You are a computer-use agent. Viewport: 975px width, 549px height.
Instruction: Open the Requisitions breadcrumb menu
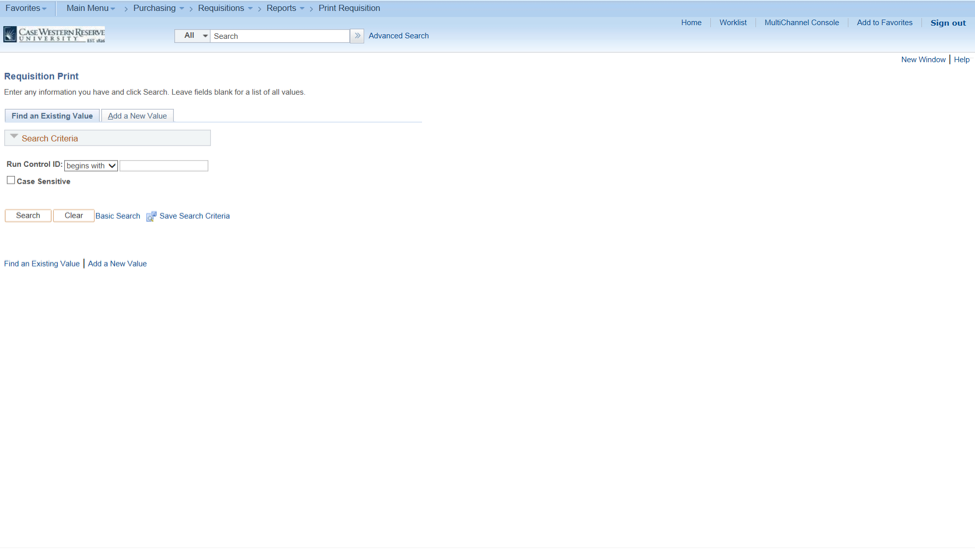click(x=225, y=8)
